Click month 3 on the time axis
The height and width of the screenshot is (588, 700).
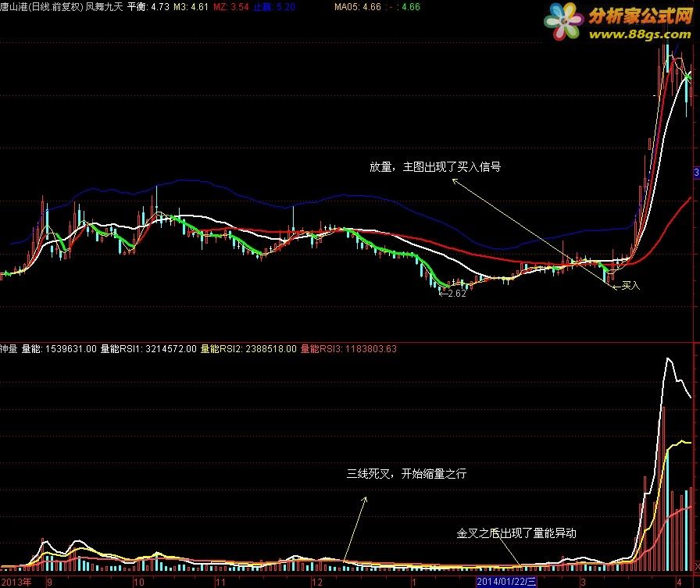coord(583,583)
